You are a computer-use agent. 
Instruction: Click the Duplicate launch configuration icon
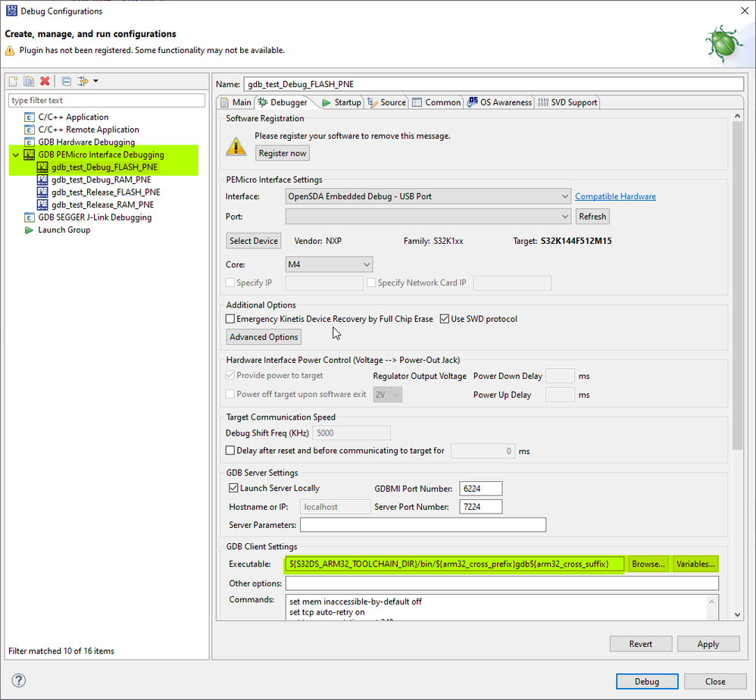pos(29,81)
